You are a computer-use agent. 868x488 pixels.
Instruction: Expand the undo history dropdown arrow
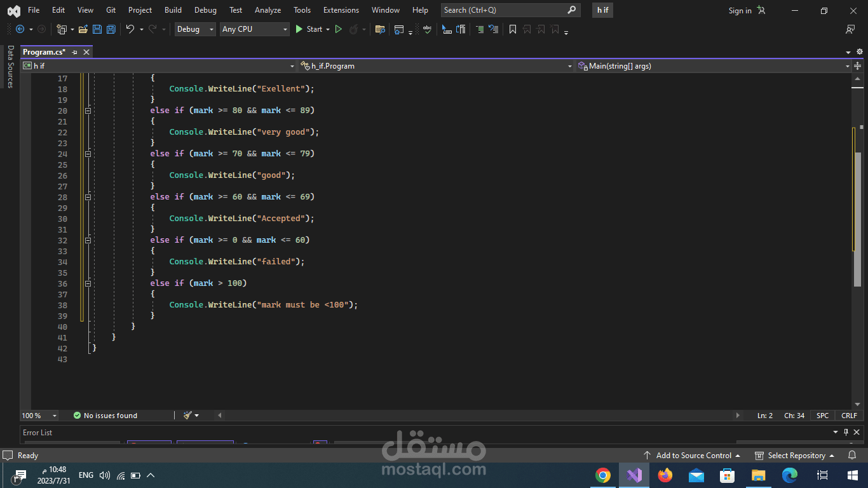[141, 29]
